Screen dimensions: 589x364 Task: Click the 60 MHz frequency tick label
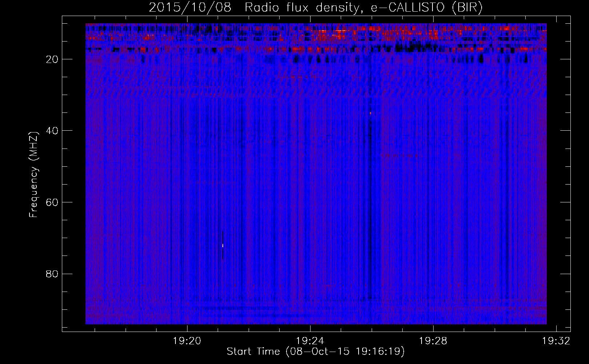click(x=52, y=202)
